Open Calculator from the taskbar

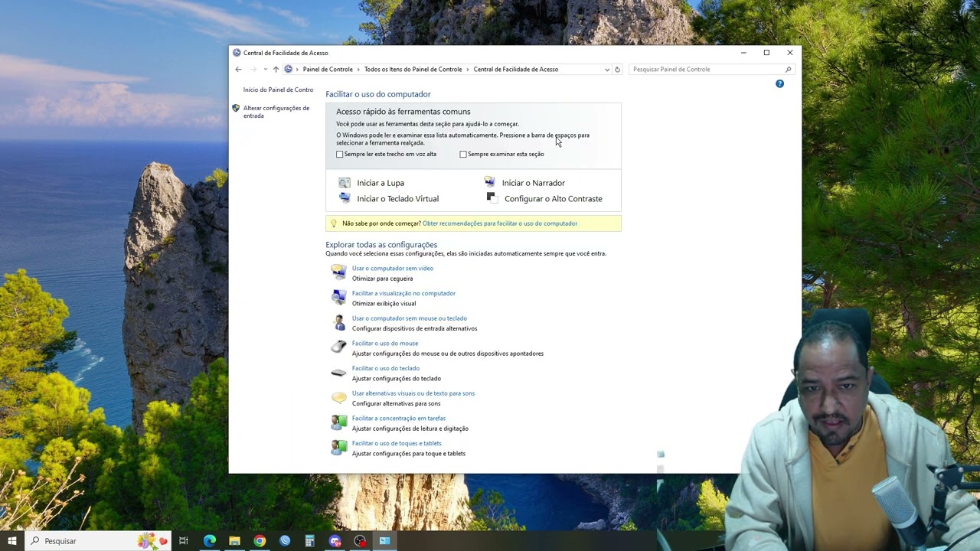point(310,541)
